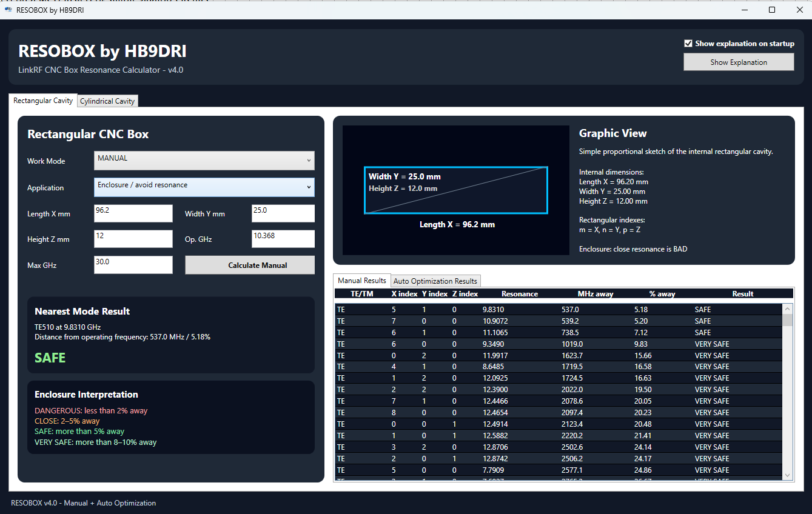Open the Work Mode dropdown

(x=204, y=161)
